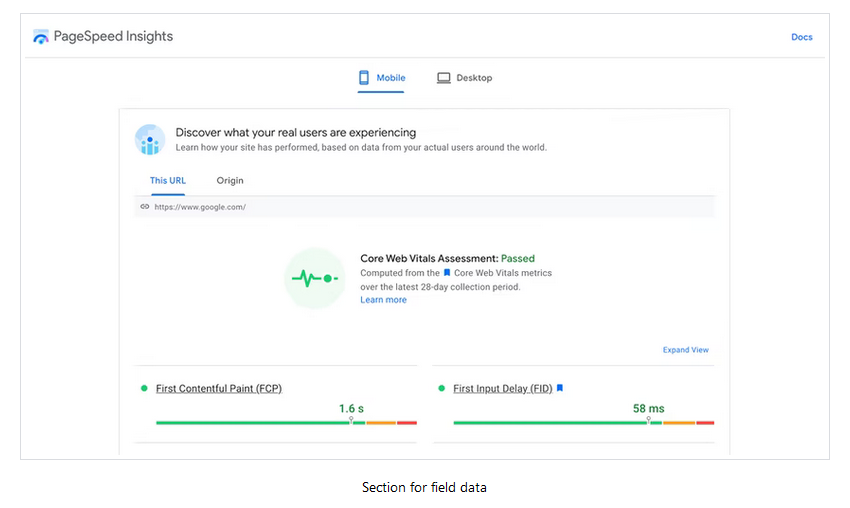Screen dimensions: 850x508
Task: Click the FCP distribution bar
Action: click(286, 422)
